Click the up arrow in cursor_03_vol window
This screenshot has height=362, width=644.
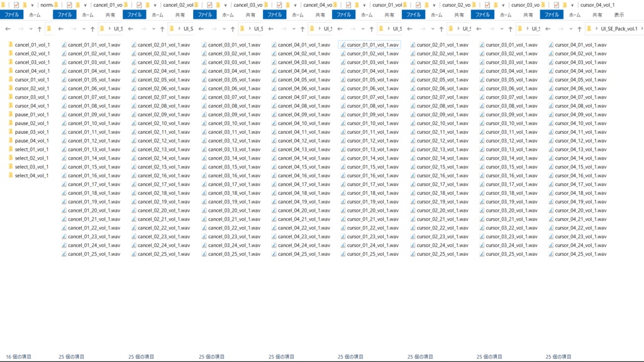pos(510,29)
